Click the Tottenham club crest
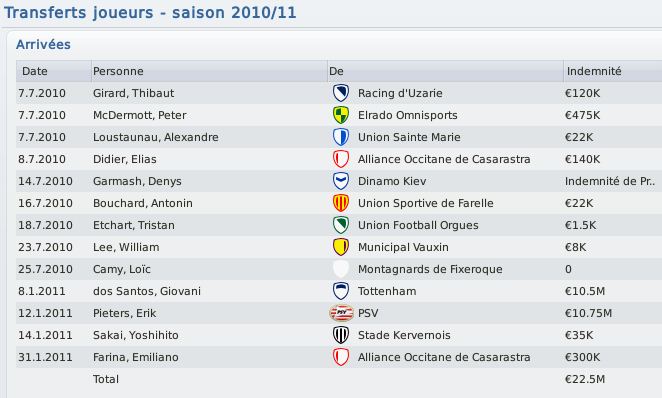662x398 pixels. [341, 291]
